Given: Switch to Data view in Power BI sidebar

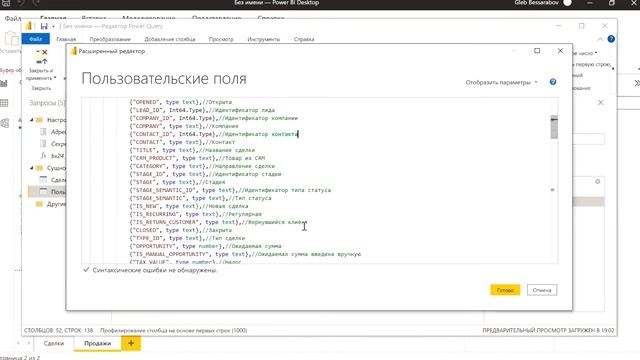Looking at the screenshot, I should pos(4,103).
